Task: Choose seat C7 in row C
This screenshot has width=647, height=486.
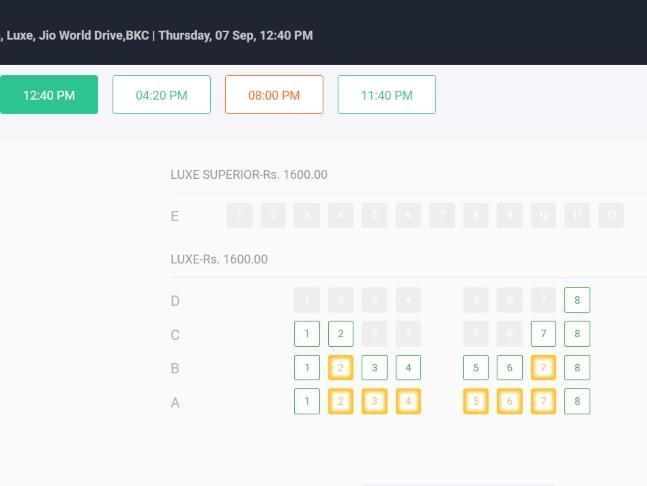Action: 543,334
